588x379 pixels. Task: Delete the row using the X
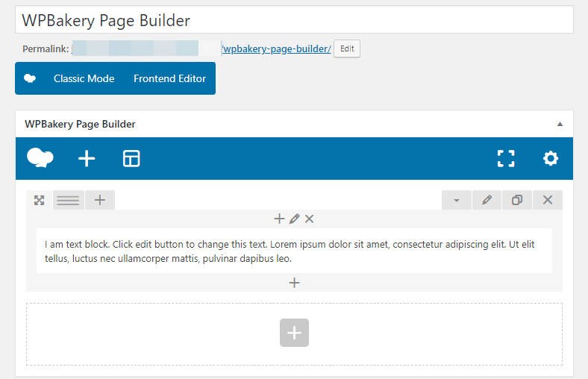coord(548,200)
